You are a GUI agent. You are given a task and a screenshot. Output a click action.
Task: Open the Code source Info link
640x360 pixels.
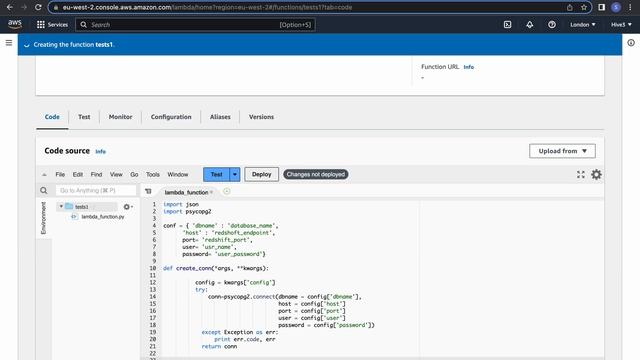tap(100, 151)
